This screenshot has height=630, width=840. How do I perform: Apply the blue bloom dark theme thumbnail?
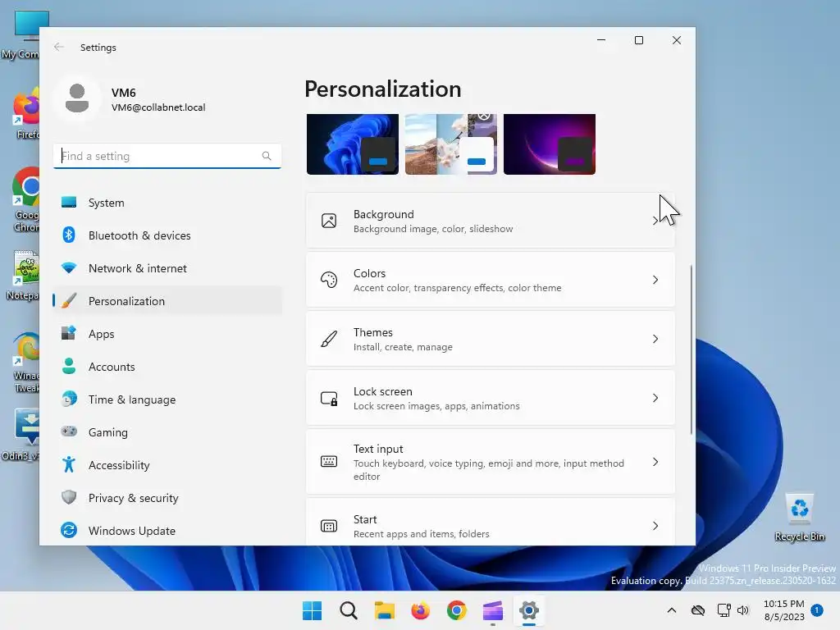353,144
